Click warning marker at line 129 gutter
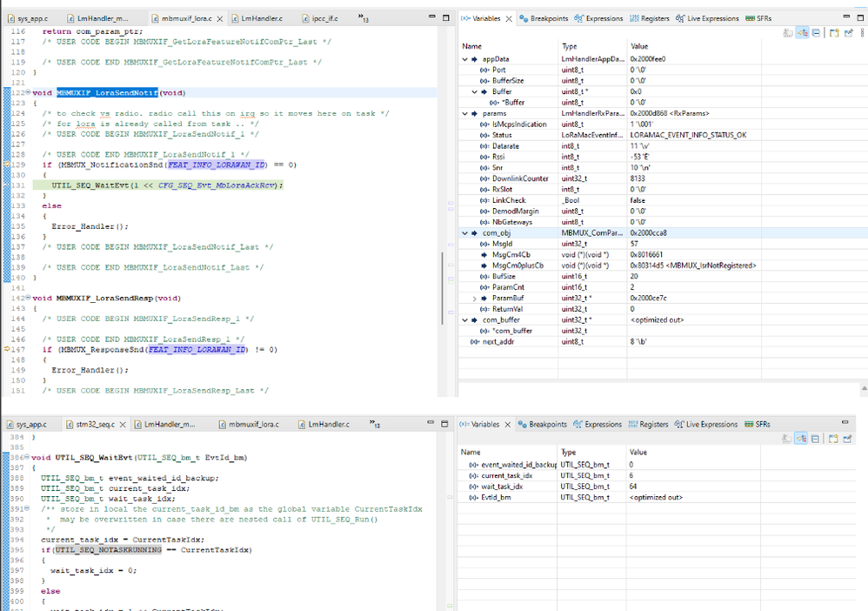 pyautogui.click(x=6, y=164)
